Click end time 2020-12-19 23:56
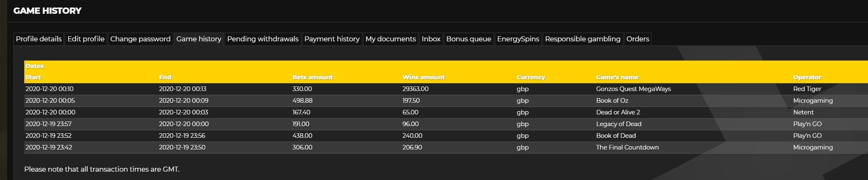868x180 pixels. pos(182,136)
